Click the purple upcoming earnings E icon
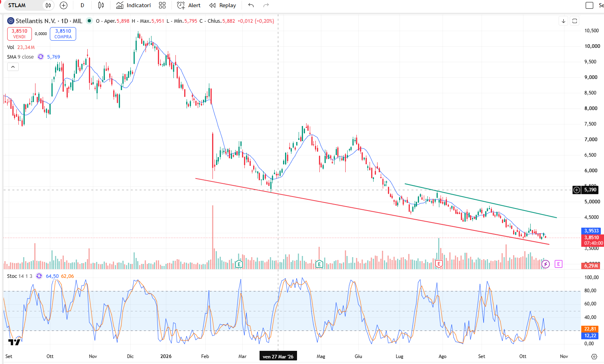Viewport: 604px width, 364px height. [559, 264]
